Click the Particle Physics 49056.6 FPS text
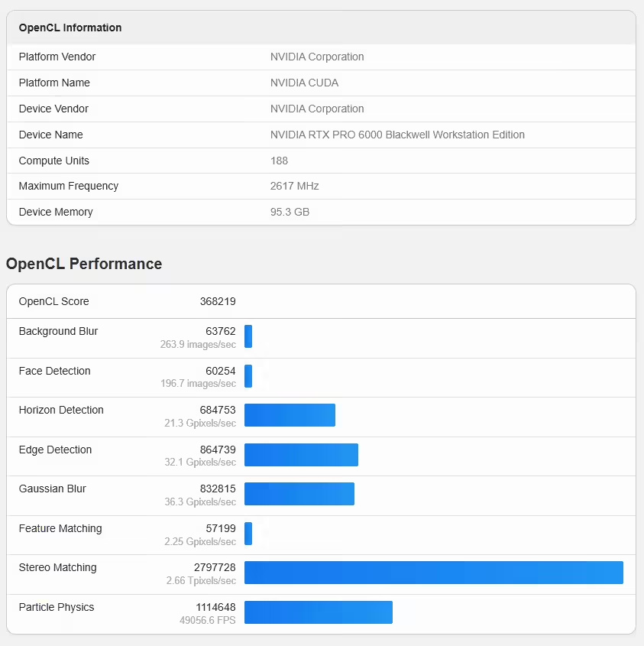The height and width of the screenshot is (646, 644). [208, 620]
